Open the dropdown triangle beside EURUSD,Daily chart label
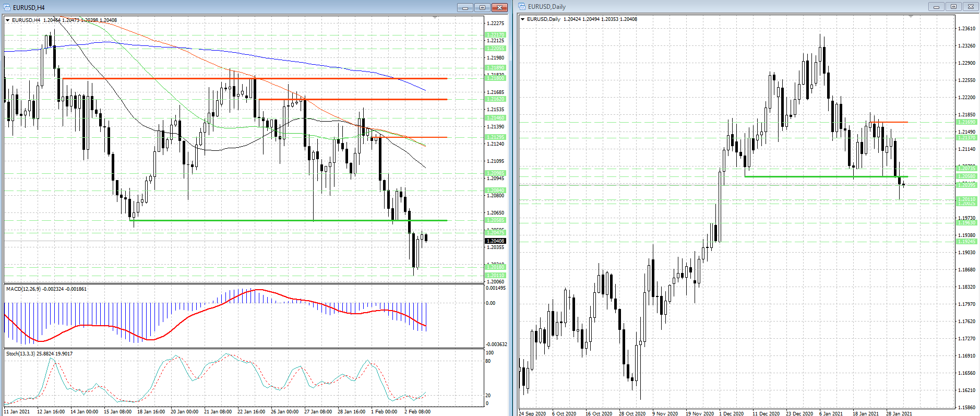 coord(522,19)
